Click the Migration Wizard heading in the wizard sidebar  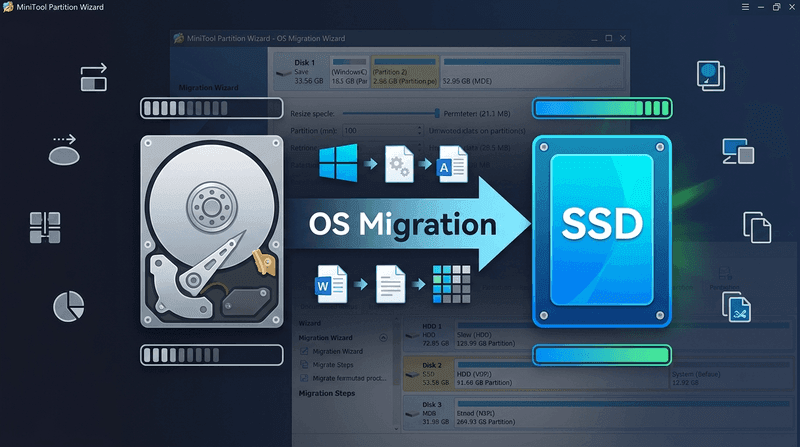[209, 88]
